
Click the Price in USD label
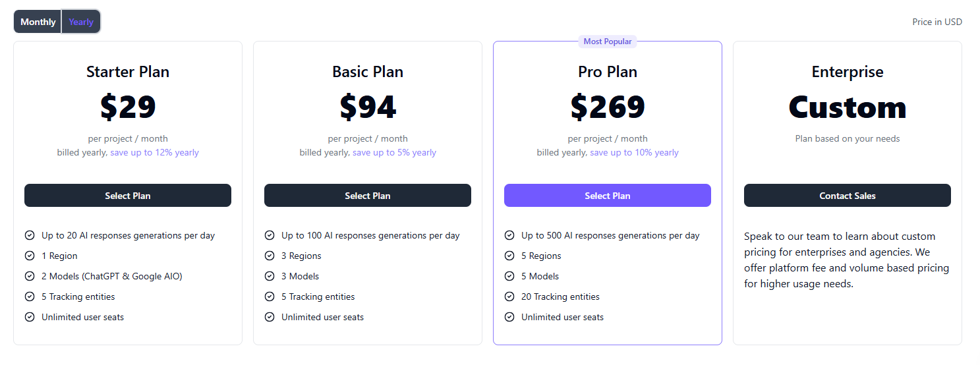coord(937,22)
